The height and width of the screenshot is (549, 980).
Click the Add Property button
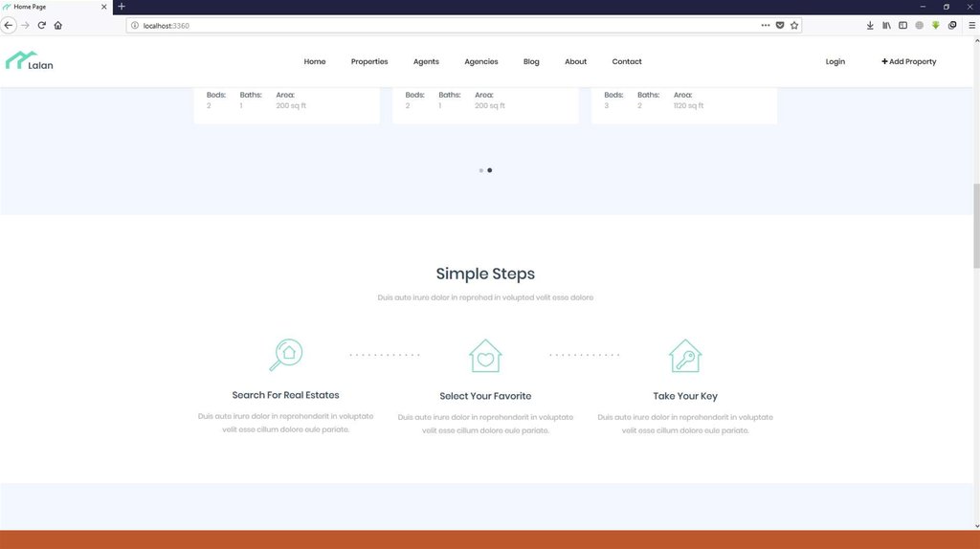pyautogui.click(x=908, y=61)
